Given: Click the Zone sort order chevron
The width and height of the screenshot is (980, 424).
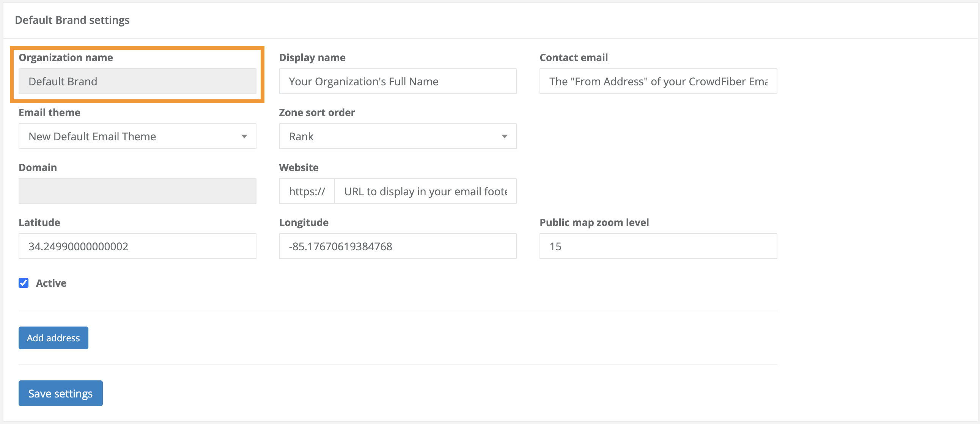Looking at the screenshot, I should tap(505, 136).
